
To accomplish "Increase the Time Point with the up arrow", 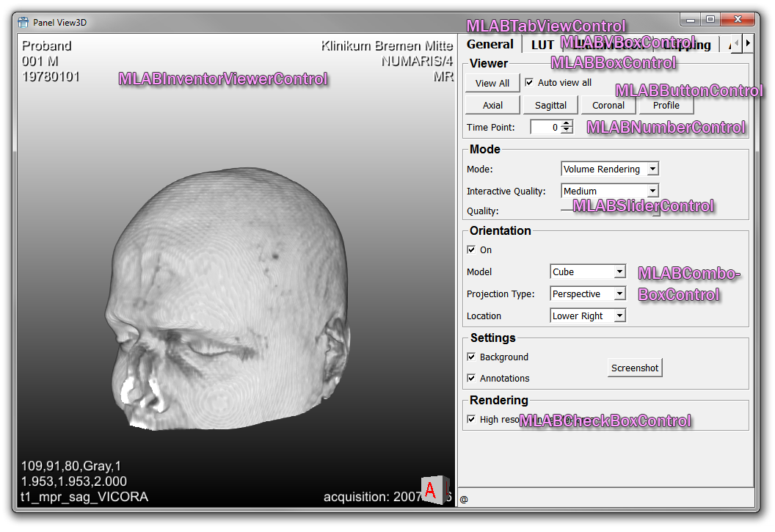I will [567, 124].
